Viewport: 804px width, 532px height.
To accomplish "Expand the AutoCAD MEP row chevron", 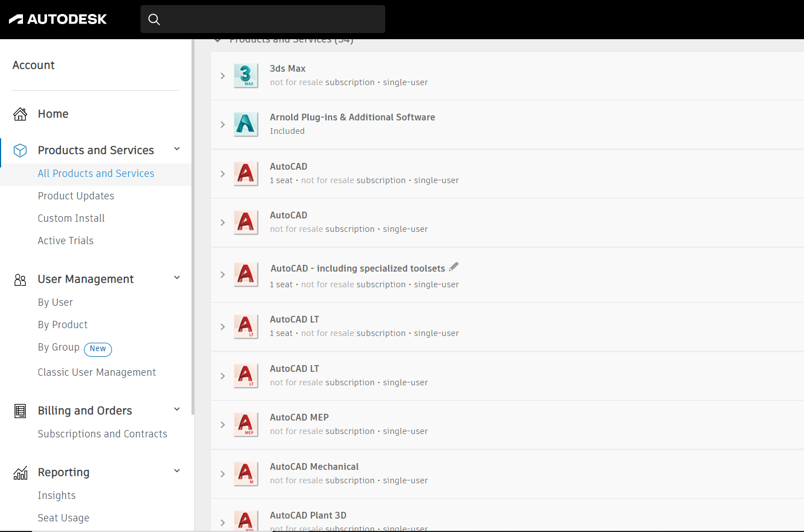I will click(223, 424).
